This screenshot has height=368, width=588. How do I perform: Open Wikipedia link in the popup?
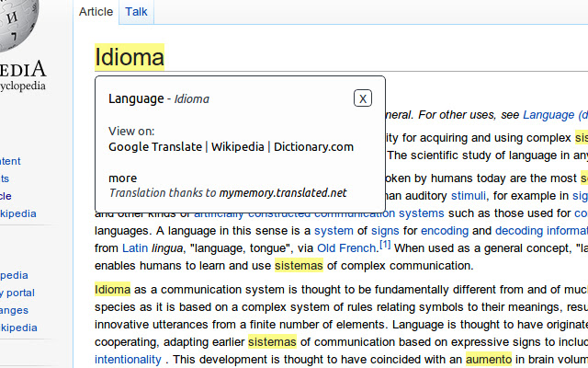point(237,147)
